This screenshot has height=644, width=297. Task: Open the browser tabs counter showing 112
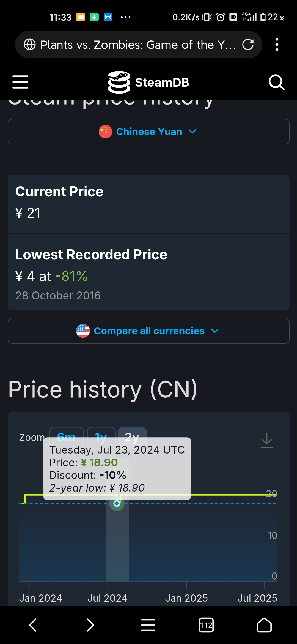(x=206, y=625)
